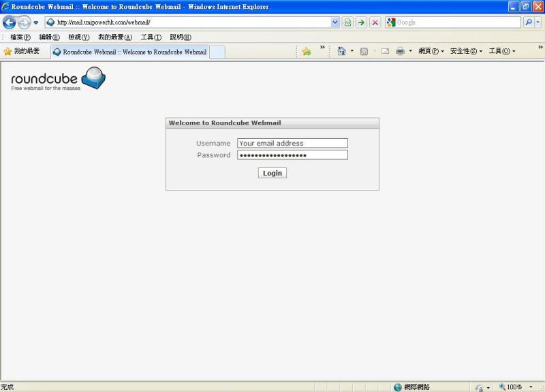
Task: Open the Home button dropdown arrow
Action: [352, 51]
